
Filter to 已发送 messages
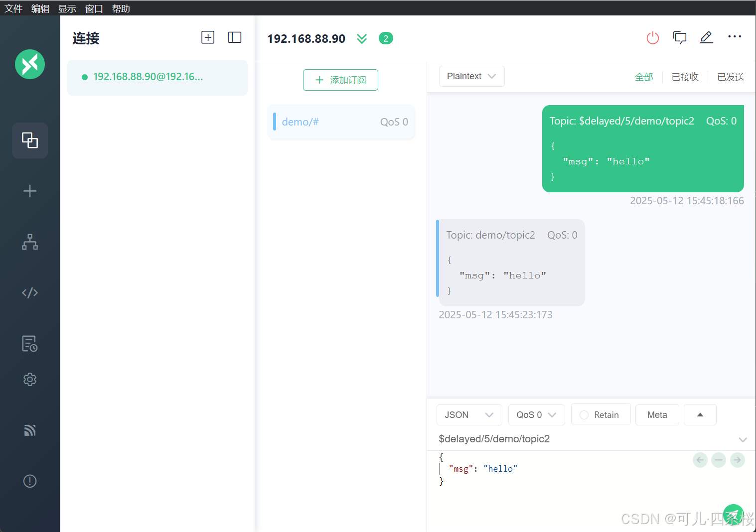point(731,77)
